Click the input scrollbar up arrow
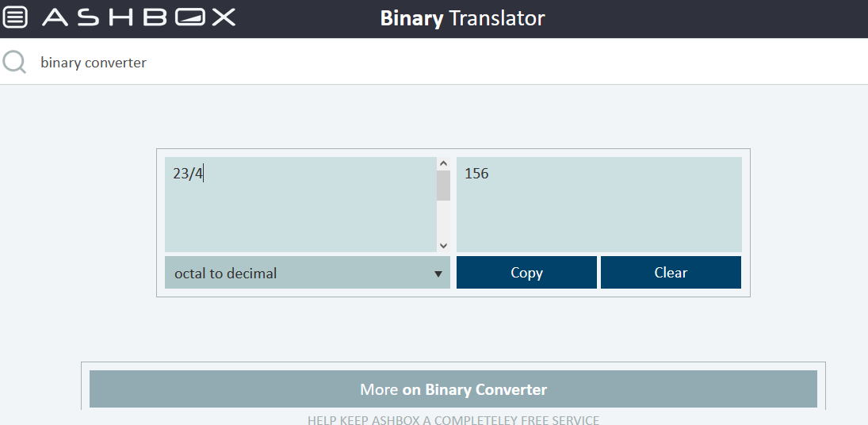Screen dimensions: 868x425 click(x=443, y=163)
